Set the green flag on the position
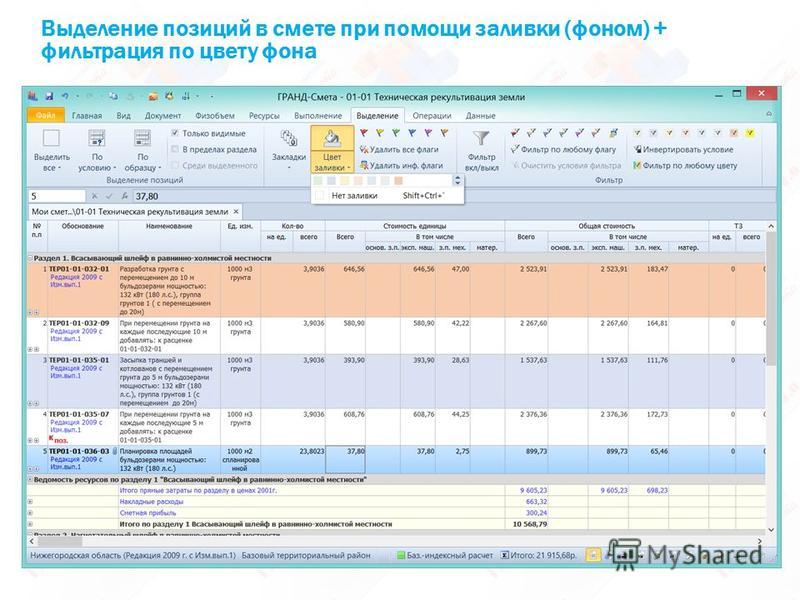Screen dimensions: 800x600 click(x=396, y=133)
